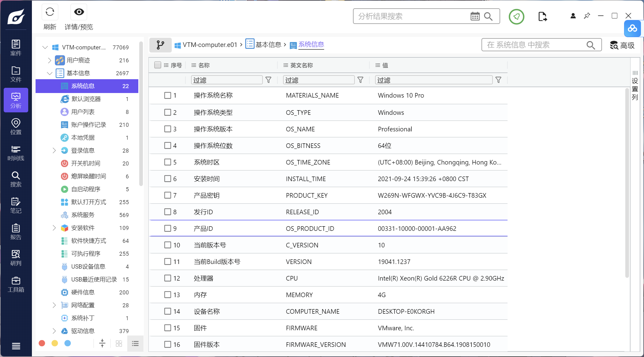Click the filter funnel for 英文名称 column

click(x=360, y=80)
